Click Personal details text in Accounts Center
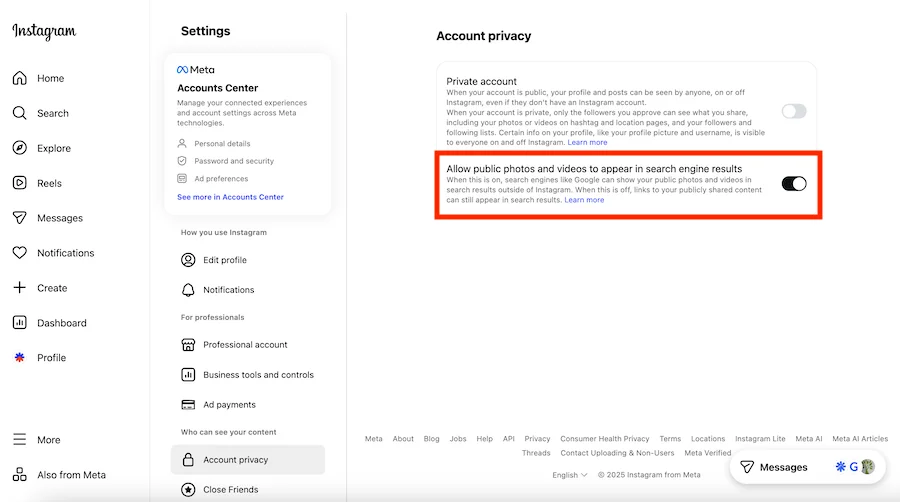 click(x=222, y=143)
